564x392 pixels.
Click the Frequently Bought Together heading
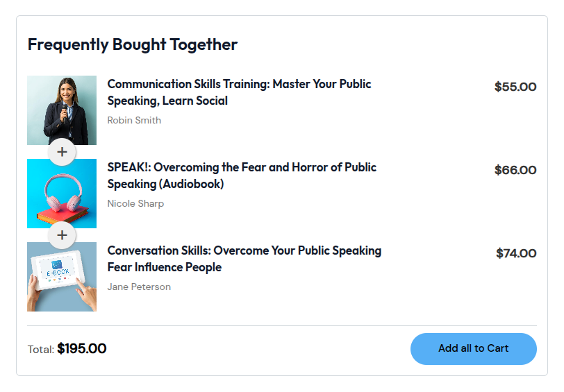click(x=133, y=45)
